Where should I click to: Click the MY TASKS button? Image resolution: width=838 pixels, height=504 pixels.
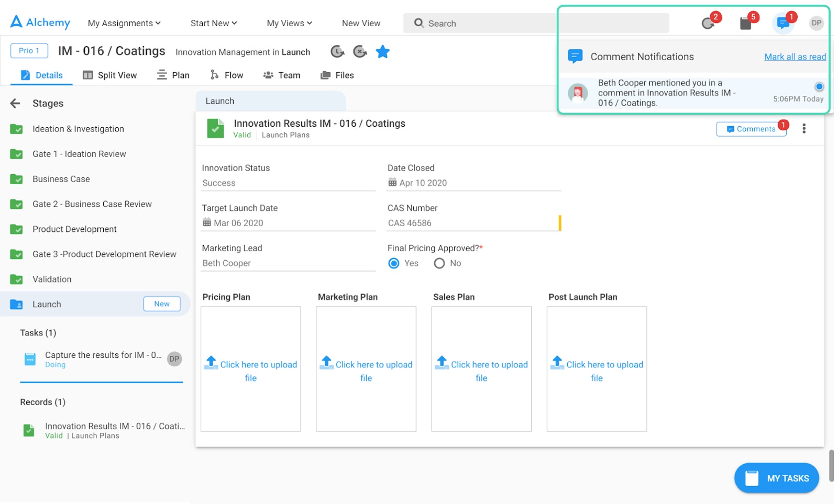[777, 478]
